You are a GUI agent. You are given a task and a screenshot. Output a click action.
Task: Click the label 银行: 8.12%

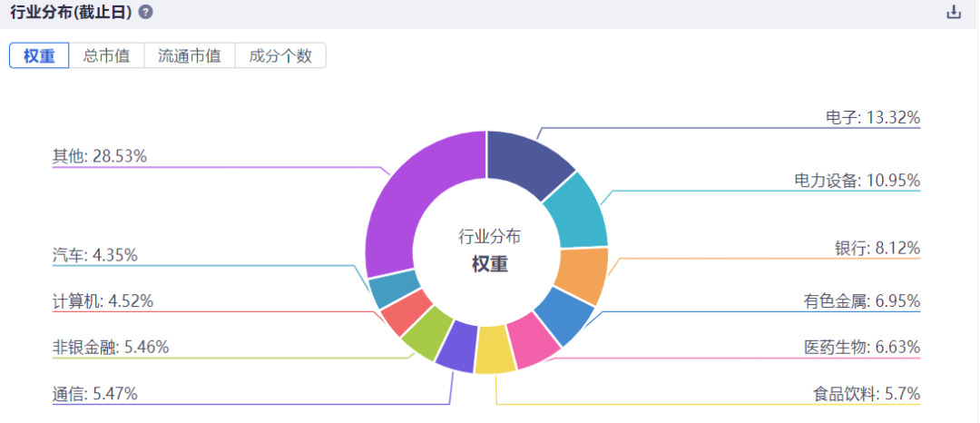point(877,249)
